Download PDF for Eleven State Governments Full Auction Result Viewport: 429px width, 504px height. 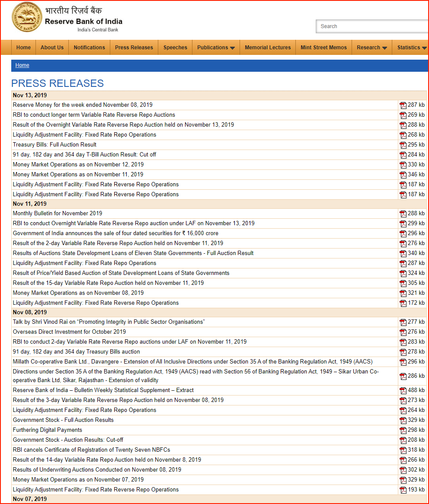[x=403, y=254]
